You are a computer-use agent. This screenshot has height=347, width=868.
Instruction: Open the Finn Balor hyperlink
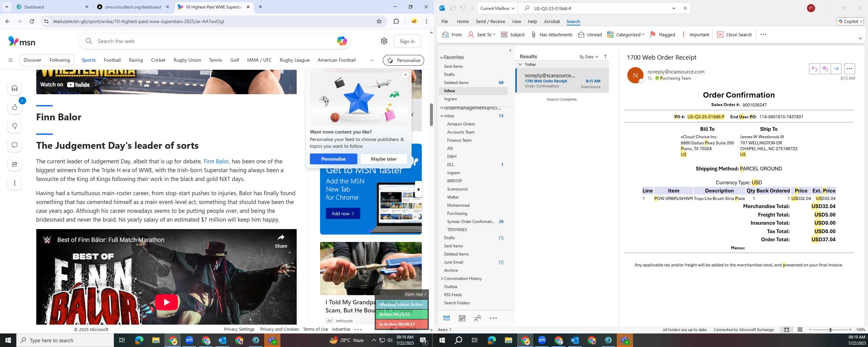pos(216,161)
